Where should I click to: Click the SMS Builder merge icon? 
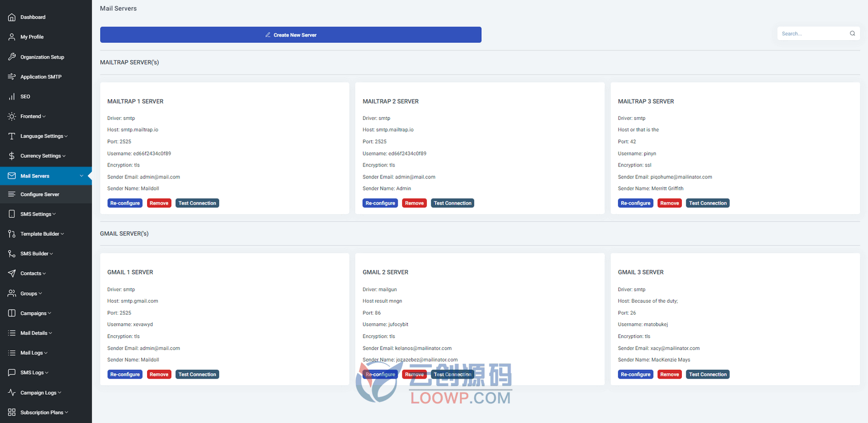click(x=11, y=254)
